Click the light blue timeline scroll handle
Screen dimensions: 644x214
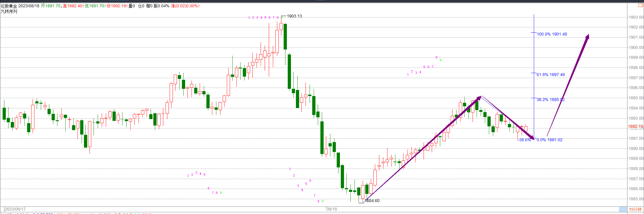[x=623, y=209]
